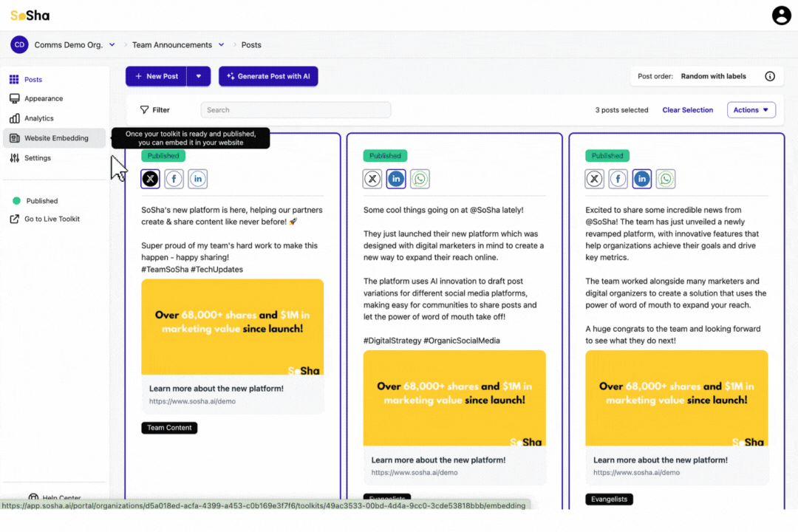Screen dimensions: 798x532
Task: Click the first post's yellow banner image
Action: 233,327
